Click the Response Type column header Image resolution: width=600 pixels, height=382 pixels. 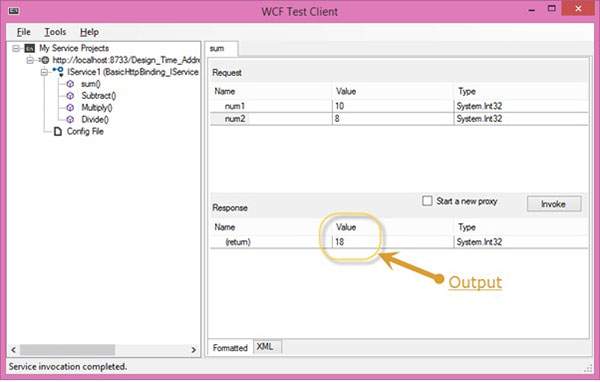[x=521, y=227]
